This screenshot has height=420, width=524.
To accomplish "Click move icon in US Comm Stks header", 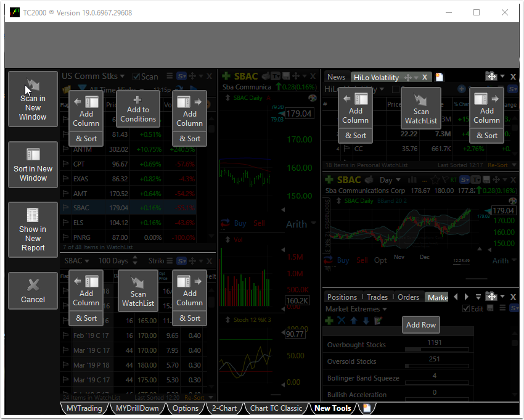I will 192,76.
